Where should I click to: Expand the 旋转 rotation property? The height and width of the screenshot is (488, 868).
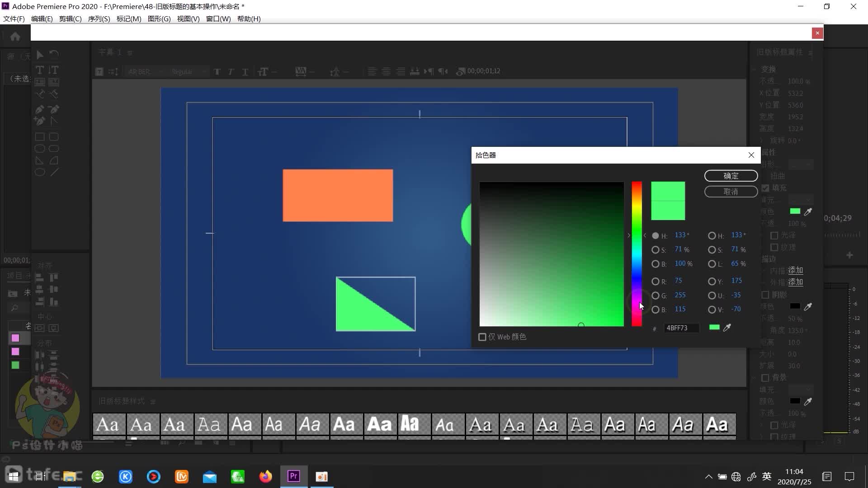click(762, 141)
